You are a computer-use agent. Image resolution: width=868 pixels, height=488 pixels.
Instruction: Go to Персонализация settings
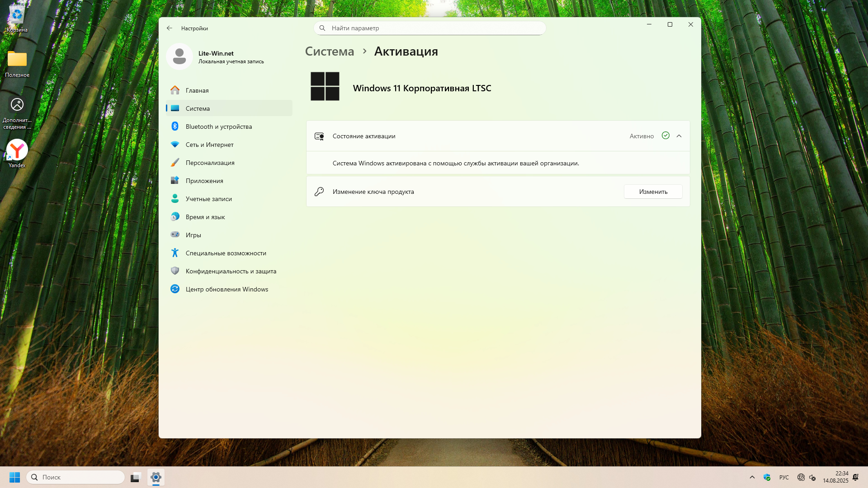pos(210,163)
